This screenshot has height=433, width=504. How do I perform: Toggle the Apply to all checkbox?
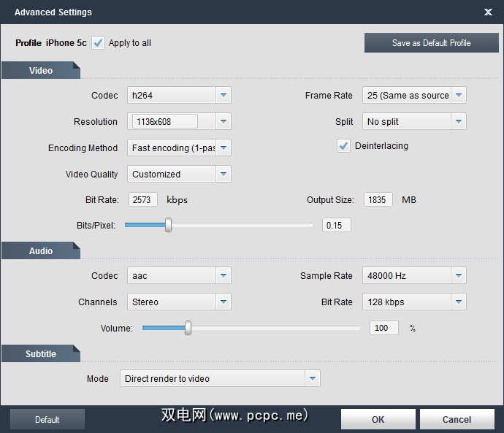pyautogui.click(x=99, y=43)
